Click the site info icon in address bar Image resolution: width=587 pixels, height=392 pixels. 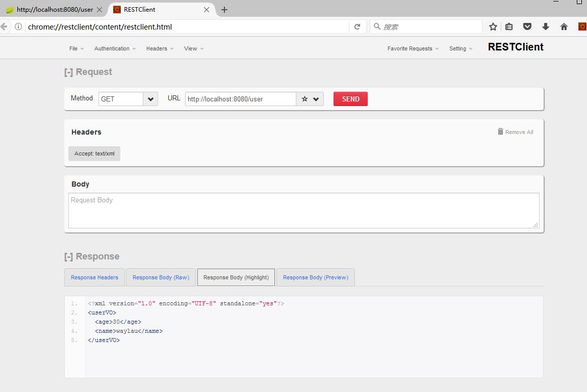18,27
